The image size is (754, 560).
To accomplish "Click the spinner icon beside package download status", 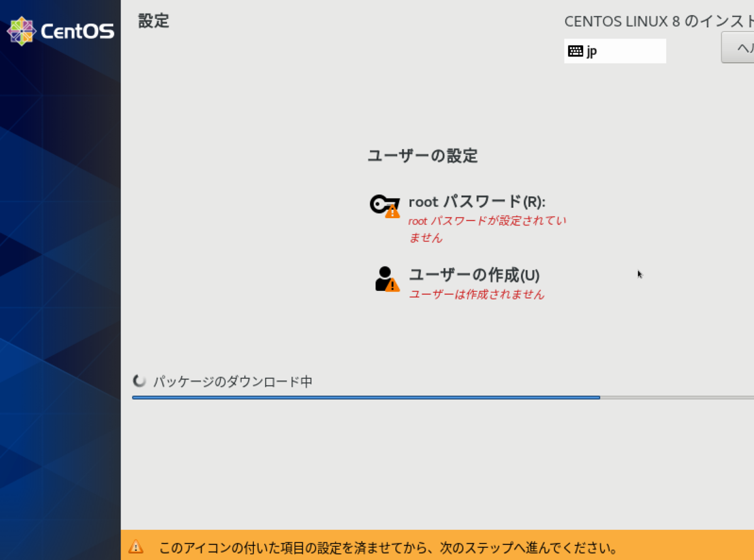I will 139,380.
